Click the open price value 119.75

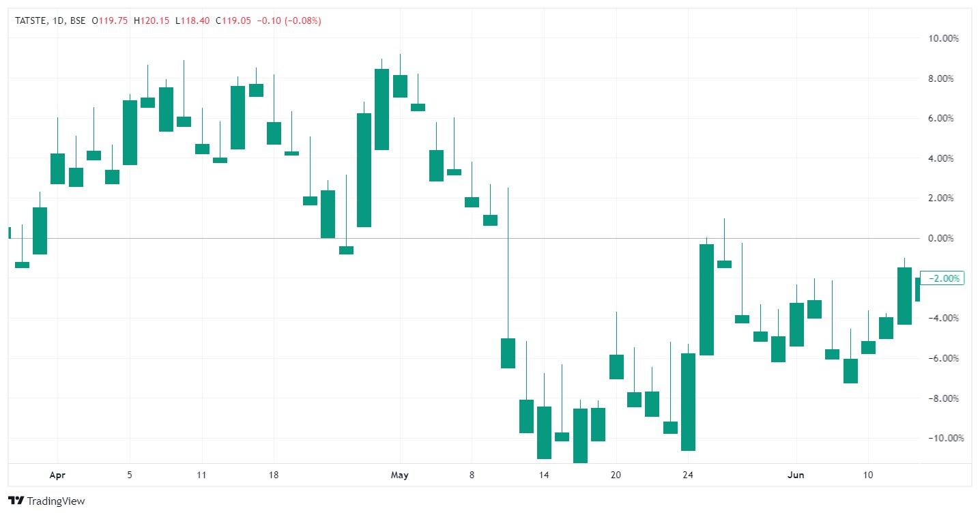pos(113,21)
